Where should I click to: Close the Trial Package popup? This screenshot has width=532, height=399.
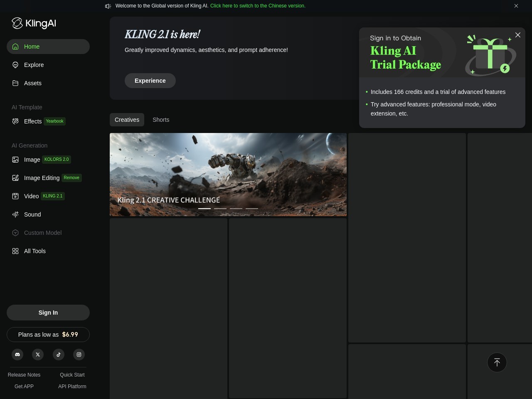tap(518, 35)
